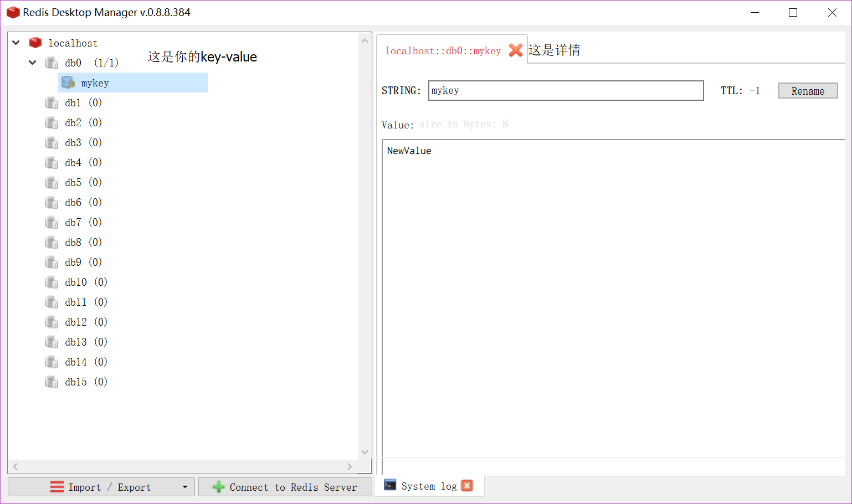Select the db5 (0) database row
Viewport: 852px width, 504px height.
pos(83,182)
